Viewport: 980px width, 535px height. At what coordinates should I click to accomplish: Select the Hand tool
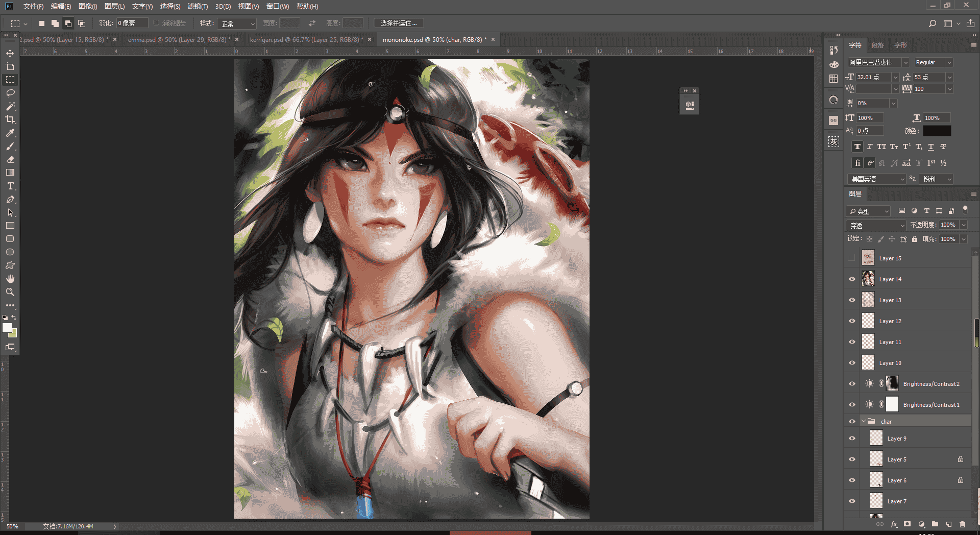10,279
